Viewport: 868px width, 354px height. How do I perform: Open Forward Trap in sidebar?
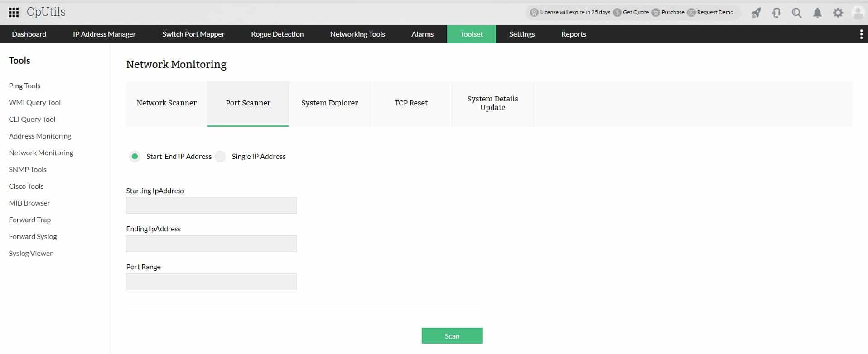coord(30,220)
